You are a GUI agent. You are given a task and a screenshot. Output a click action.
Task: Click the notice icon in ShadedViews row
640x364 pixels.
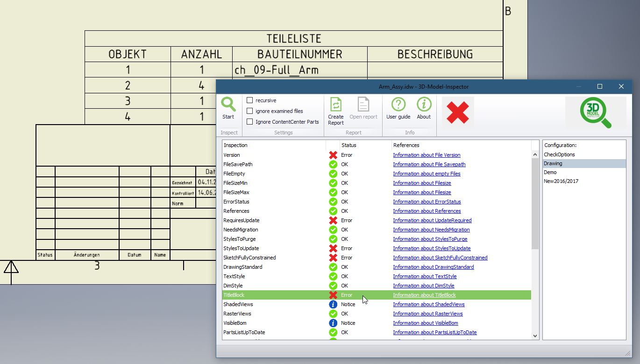(x=333, y=304)
